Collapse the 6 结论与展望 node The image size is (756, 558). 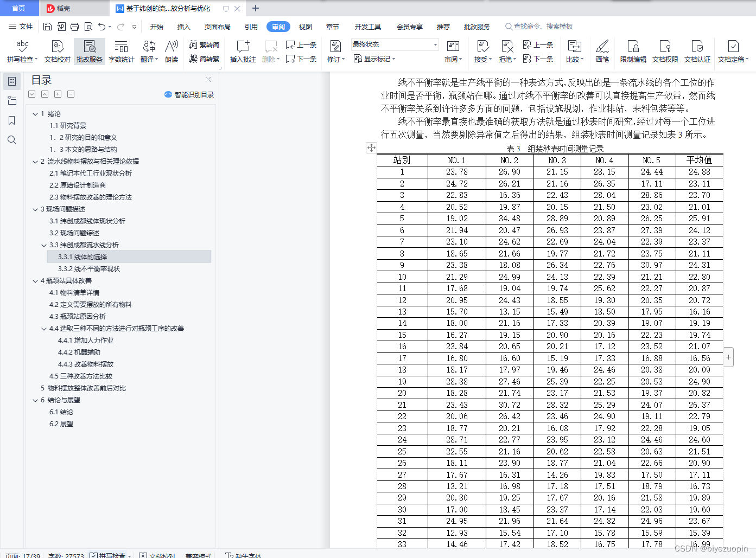tap(35, 400)
